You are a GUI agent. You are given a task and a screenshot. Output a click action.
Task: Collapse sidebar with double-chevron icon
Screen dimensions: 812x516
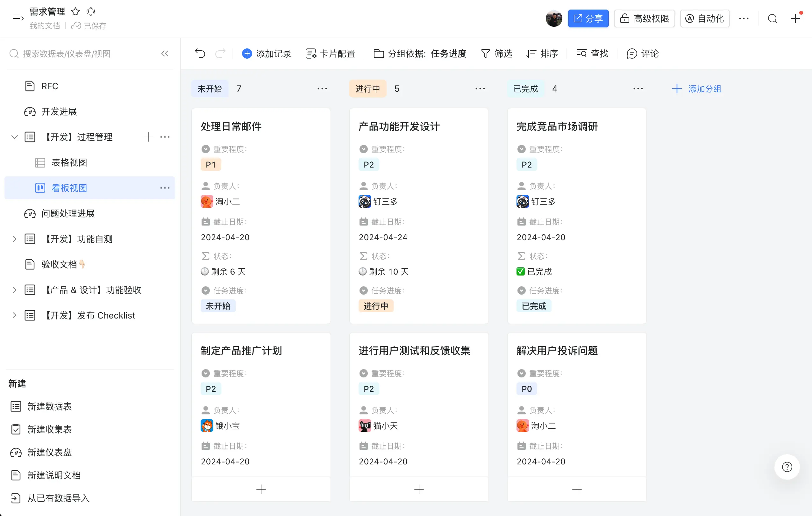tap(165, 54)
